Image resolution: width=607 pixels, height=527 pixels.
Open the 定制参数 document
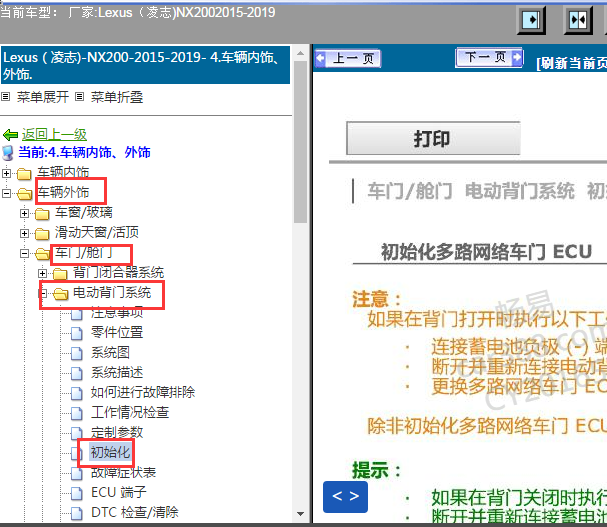point(117,432)
